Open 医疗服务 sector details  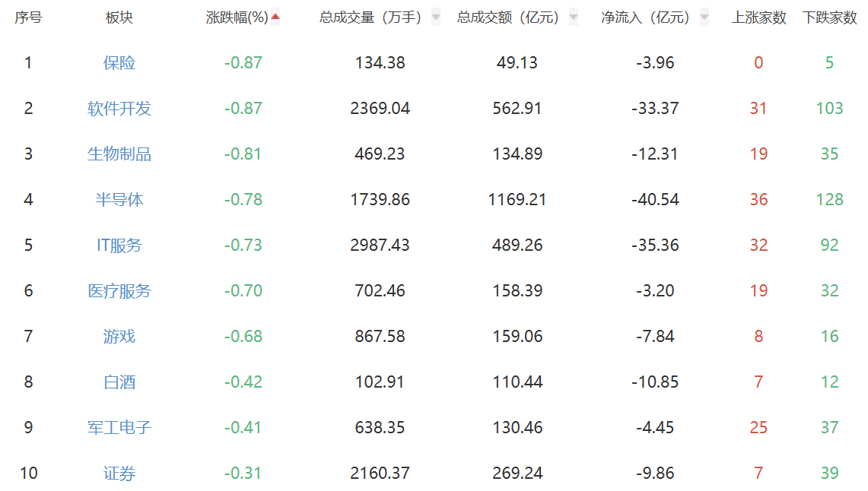click(x=119, y=291)
